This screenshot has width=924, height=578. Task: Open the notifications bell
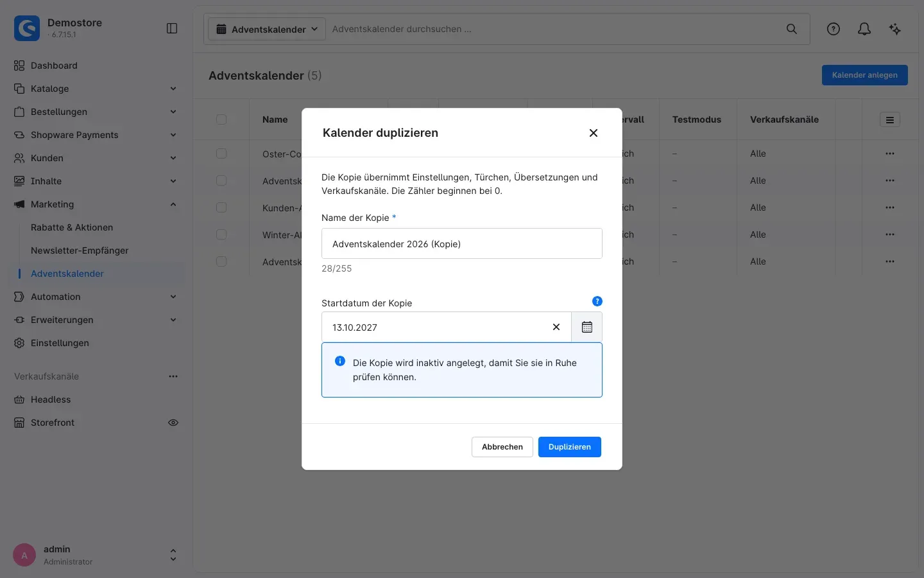[x=864, y=29]
